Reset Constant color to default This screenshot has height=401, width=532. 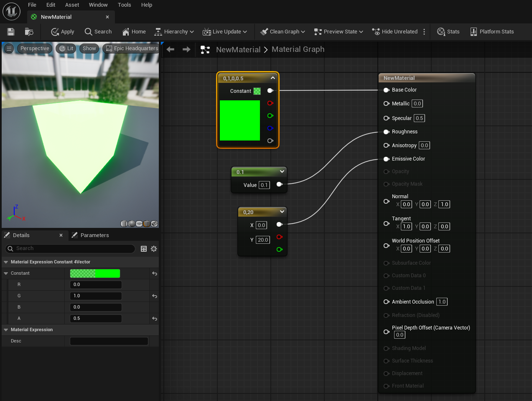(155, 273)
